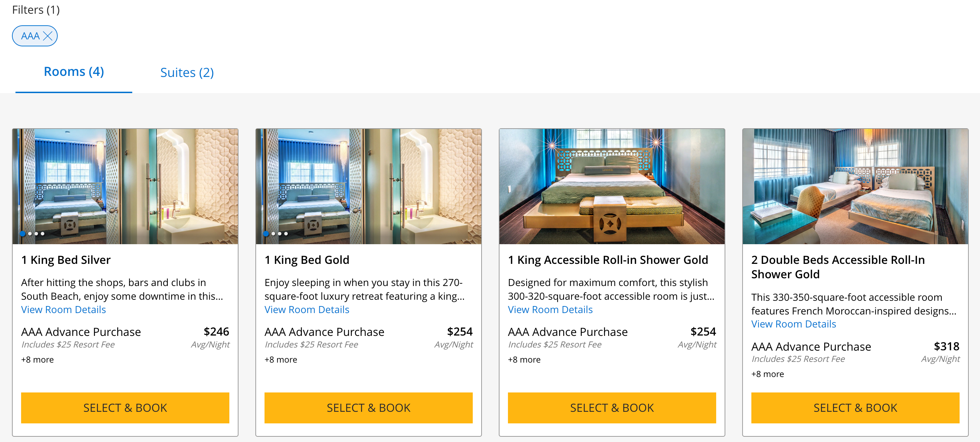This screenshot has width=980, height=442.
Task: View Room Details for 1 King Bed Gold
Action: (307, 309)
